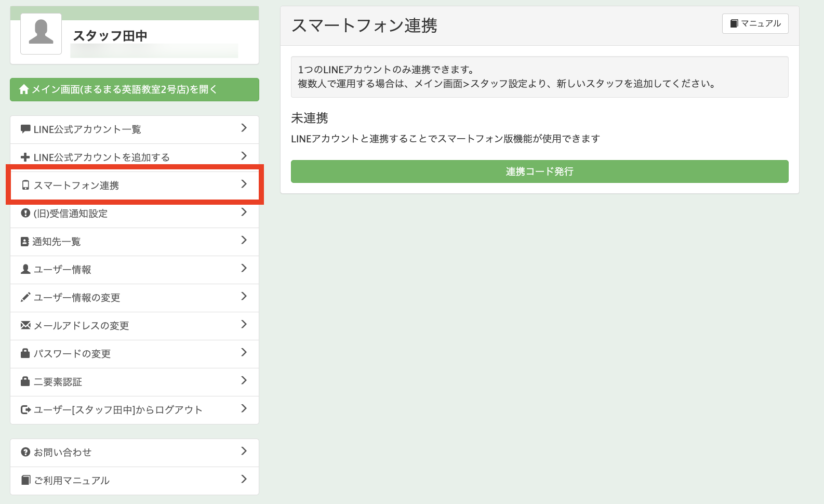
Task: Click the speech bubble icon beside LINE公式アカウント一覧
Action: pyautogui.click(x=25, y=129)
